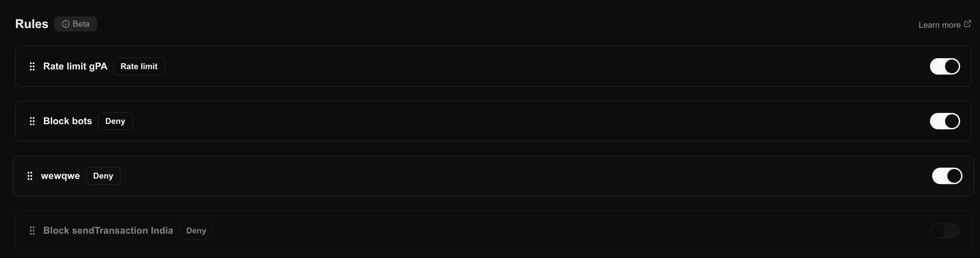Image resolution: width=980 pixels, height=258 pixels.
Task: Click the info icon in Beta badge
Action: pyautogui.click(x=66, y=24)
